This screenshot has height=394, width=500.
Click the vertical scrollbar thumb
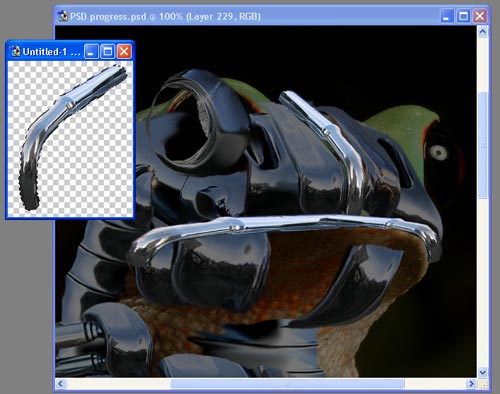(x=482, y=146)
